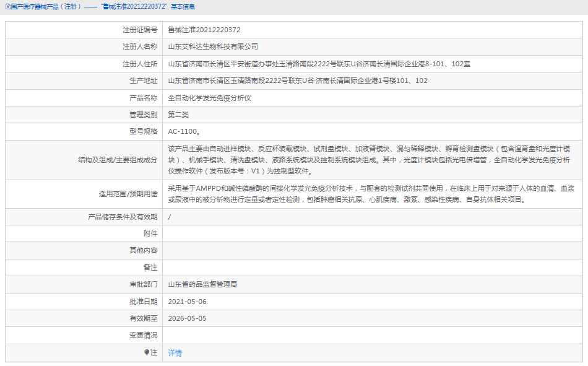Select model value AC-1100
This screenshot has height=366, width=588.
[x=184, y=131]
